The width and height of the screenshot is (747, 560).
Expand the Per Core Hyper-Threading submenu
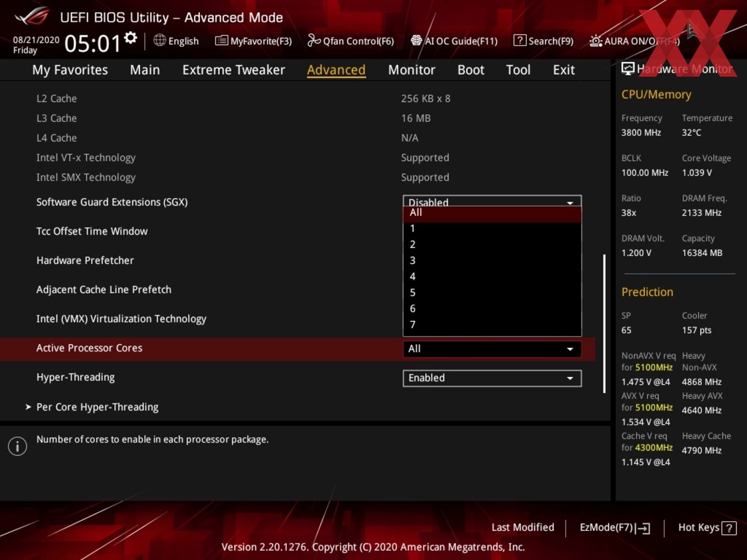97,407
